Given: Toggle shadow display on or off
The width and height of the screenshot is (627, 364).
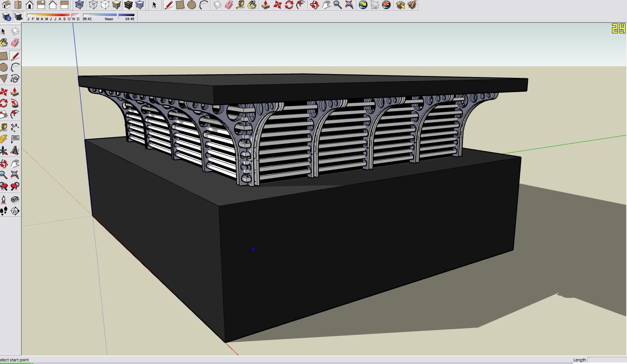Looking at the screenshot, I should click(18, 16).
